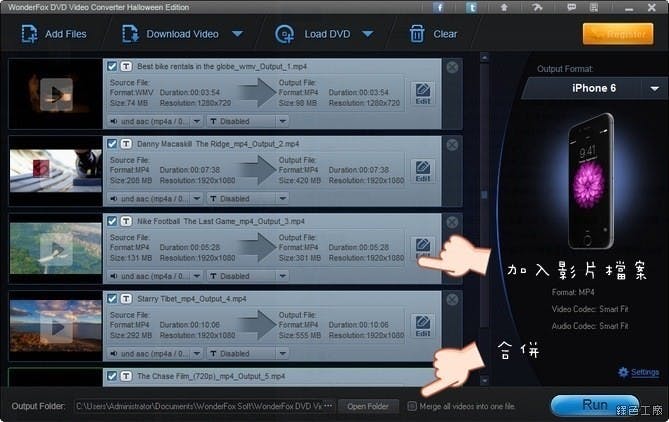Click the file list scrollbar down arrow
The height and width of the screenshot is (422, 669).
click(484, 380)
